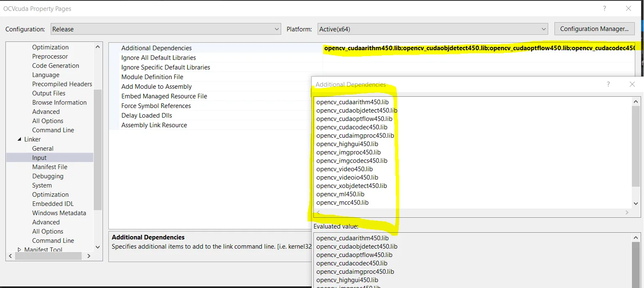This screenshot has width=644, height=288.
Task: Click the dependencies edit box scroll down arrow
Action: [x=636, y=203]
